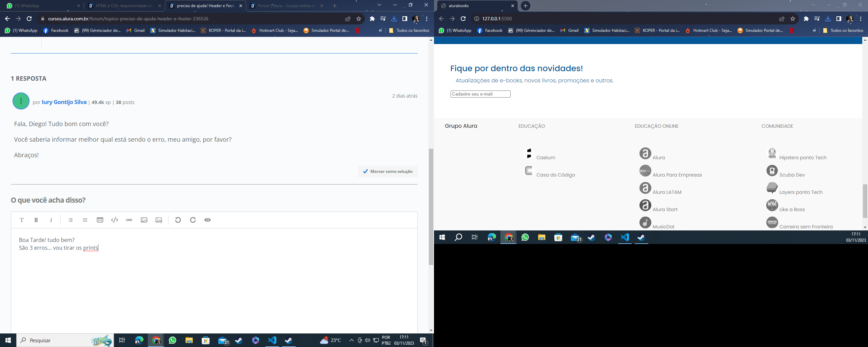868x347 pixels.
Task: Open downloads in left browser toolbar
Action: (x=394, y=19)
